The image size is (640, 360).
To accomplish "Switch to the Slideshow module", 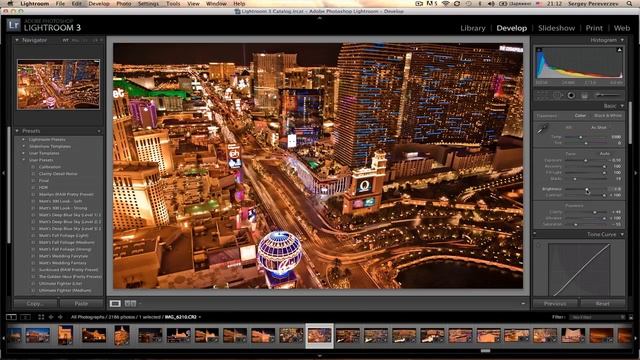I will [x=556, y=28].
